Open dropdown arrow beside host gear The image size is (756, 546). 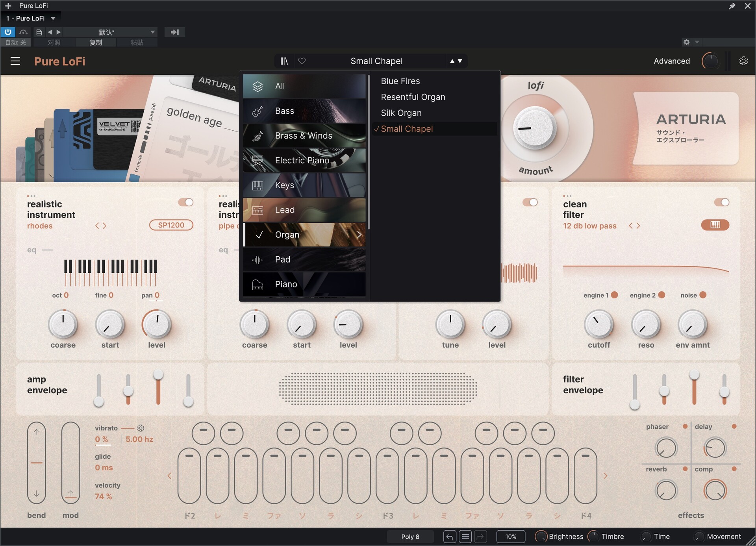(x=697, y=42)
